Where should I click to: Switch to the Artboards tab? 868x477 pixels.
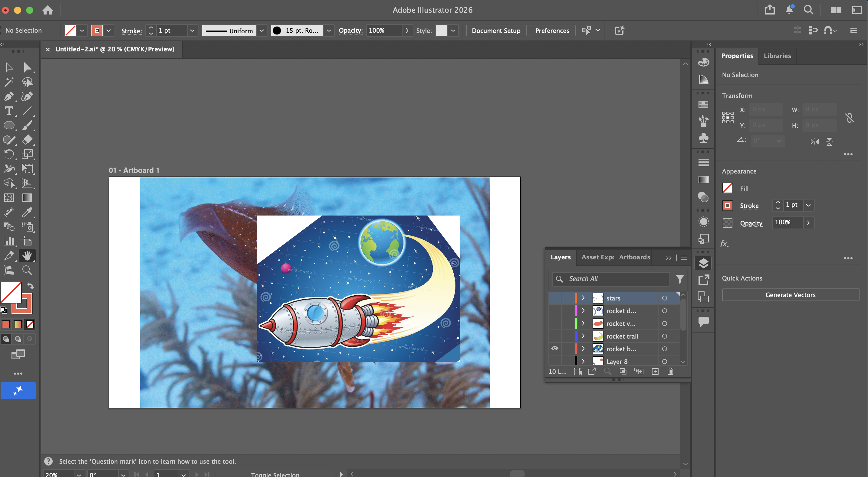point(634,257)
